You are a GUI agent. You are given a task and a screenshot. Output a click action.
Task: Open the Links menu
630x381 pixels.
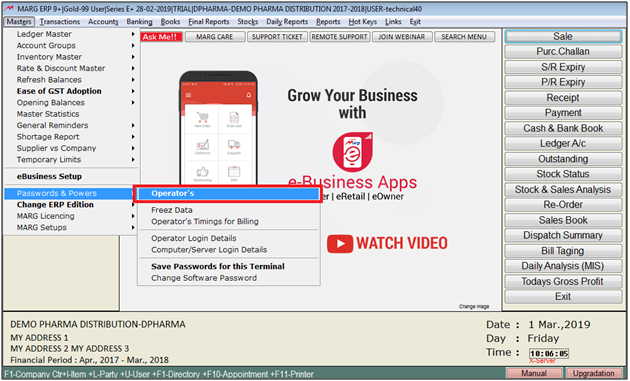tap(393, 22)
